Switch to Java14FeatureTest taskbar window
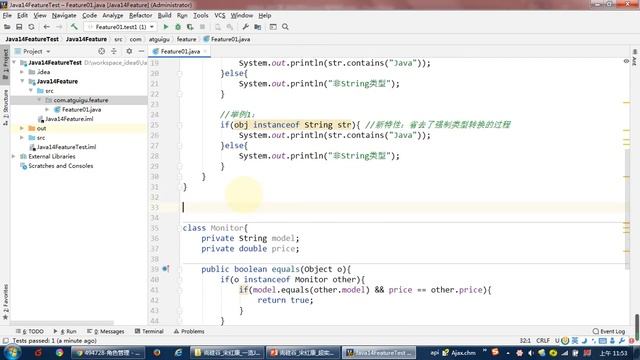Viewport: 640px width, 360px height. (x=379, y=353)
